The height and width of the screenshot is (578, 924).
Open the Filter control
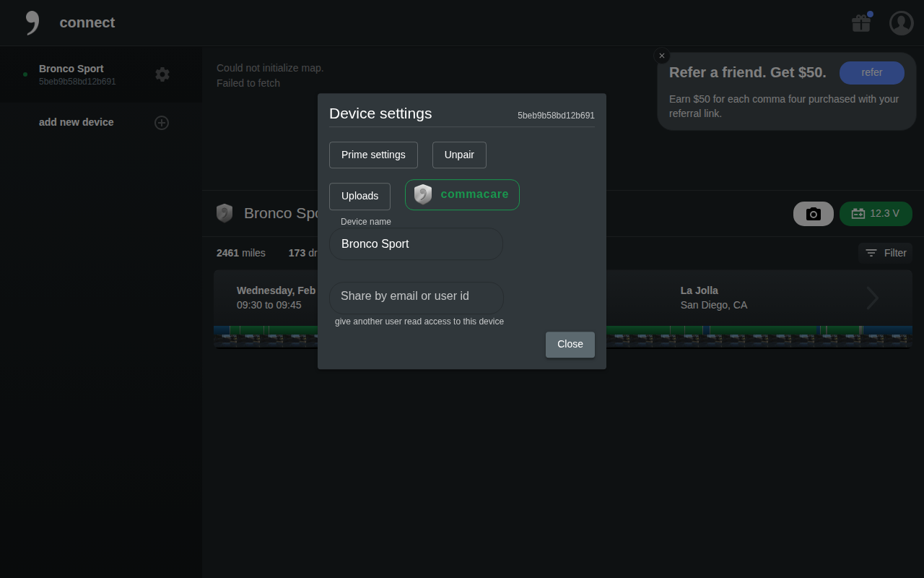point(886,253)
